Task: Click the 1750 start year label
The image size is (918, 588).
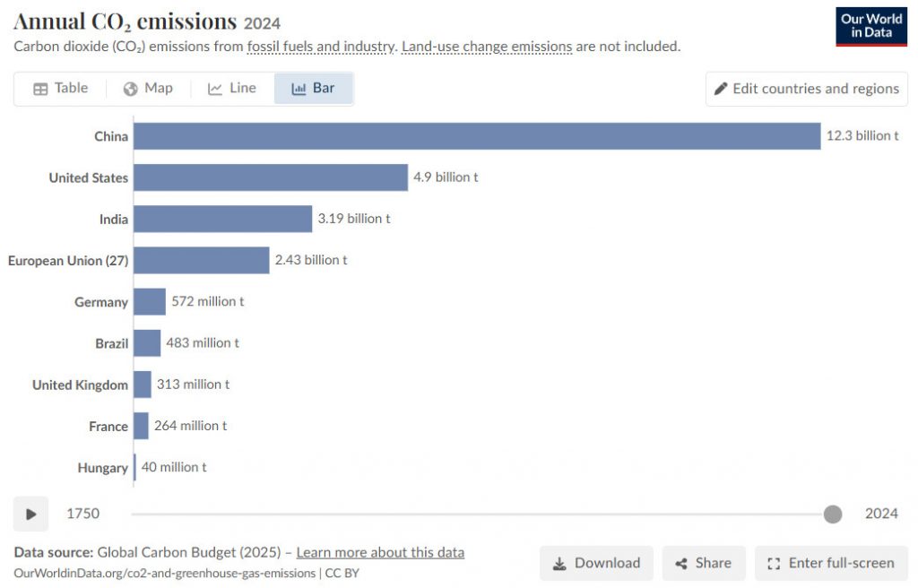Action: pyautogui.click(x=83, y=514)
